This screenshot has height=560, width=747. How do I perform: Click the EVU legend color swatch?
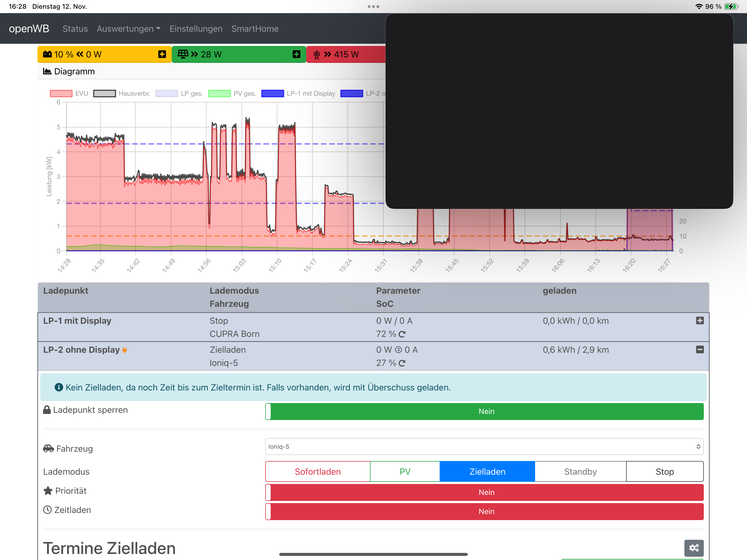click(x=61, y=94)
